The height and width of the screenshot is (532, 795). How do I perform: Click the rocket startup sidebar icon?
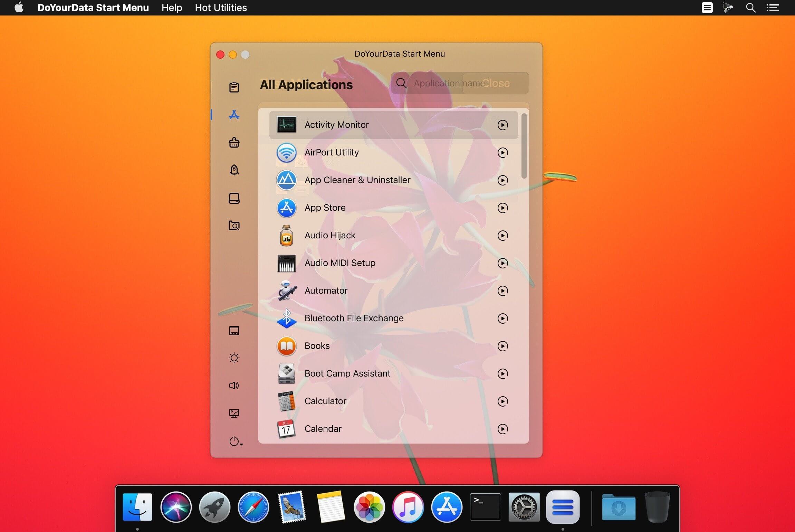click(x=234, y=170)
